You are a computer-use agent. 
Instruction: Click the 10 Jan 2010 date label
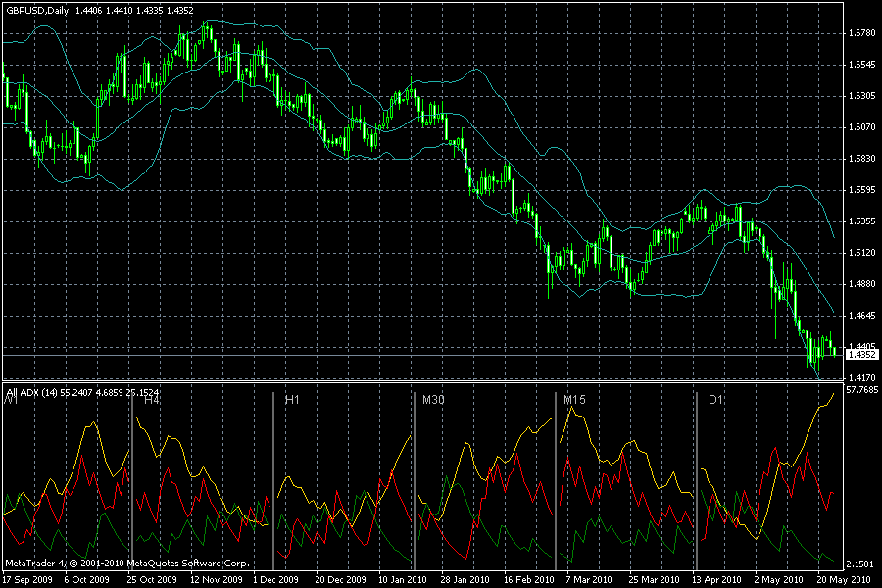tap(403, 579)
